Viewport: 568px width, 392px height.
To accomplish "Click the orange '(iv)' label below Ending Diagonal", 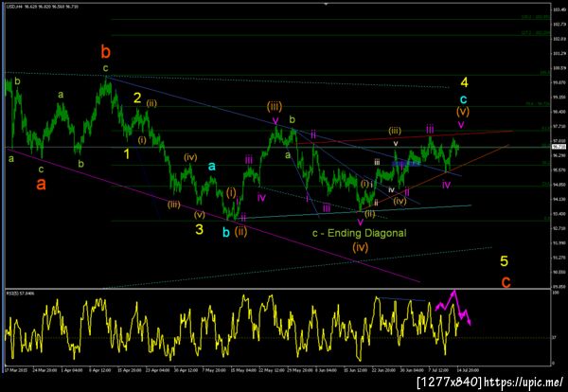I will coord(361,247).
